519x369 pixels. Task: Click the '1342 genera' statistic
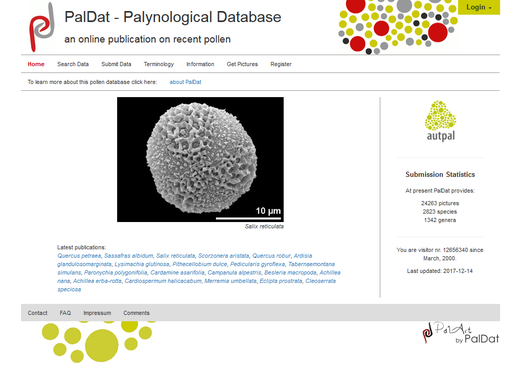tap(440, 220)
